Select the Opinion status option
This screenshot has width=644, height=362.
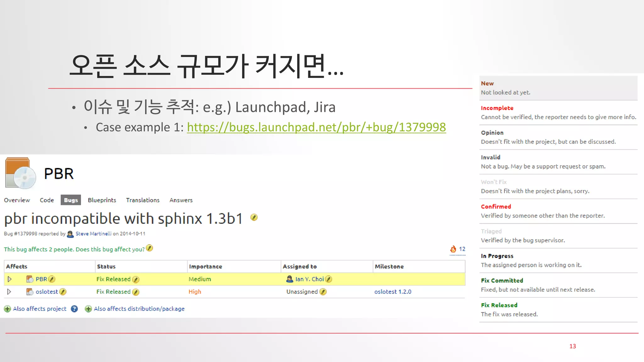point(558,137)
